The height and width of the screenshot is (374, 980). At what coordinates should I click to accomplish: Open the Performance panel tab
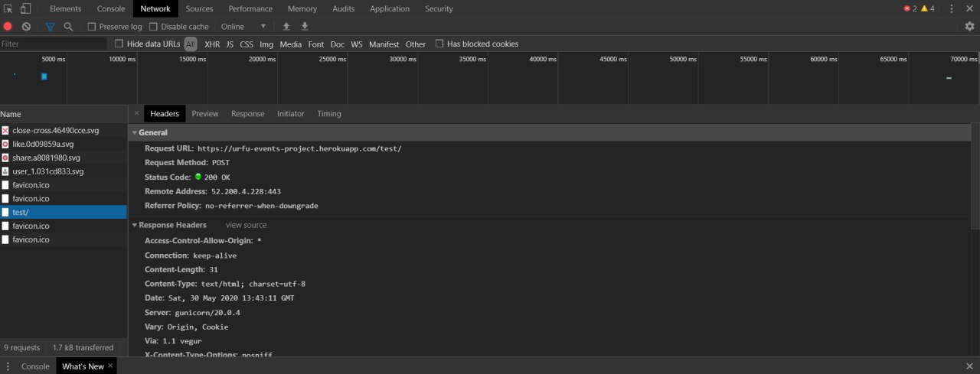250,8
